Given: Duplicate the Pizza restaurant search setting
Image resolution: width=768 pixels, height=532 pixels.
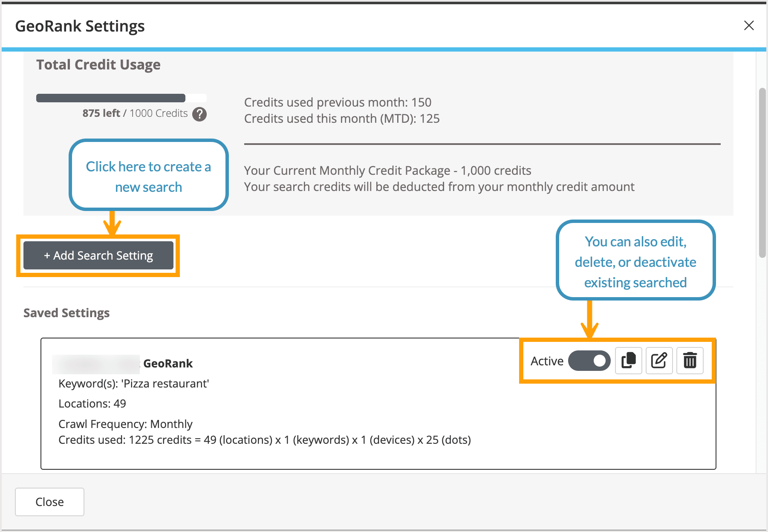Looking at the screenshot, I should pos(628,361).
